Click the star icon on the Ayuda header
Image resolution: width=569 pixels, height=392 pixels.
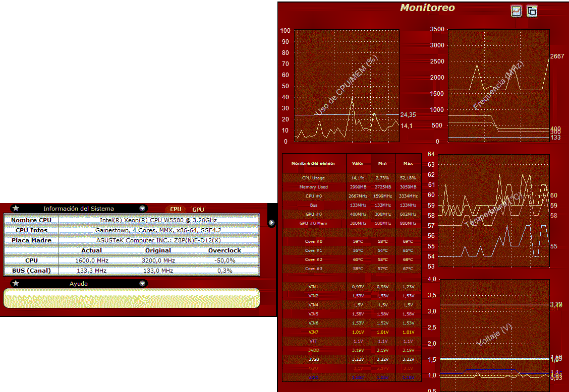(x=16, y=283)
